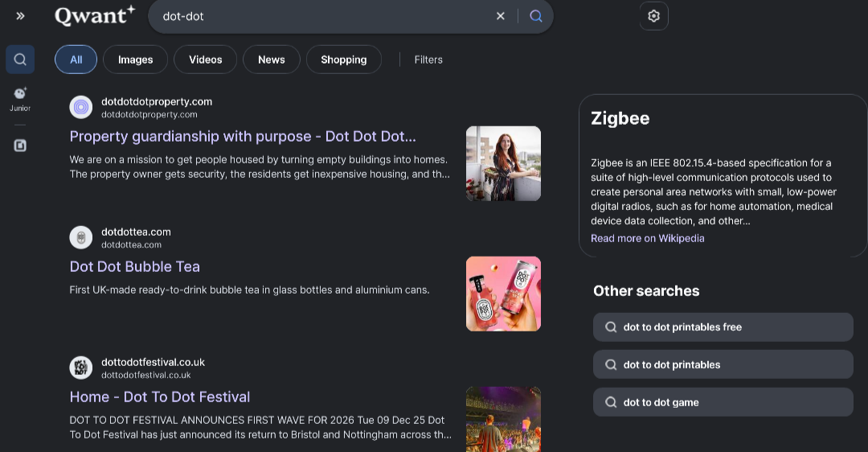
Task: Follow Read more on Wikipedia link
Action: 647,238
